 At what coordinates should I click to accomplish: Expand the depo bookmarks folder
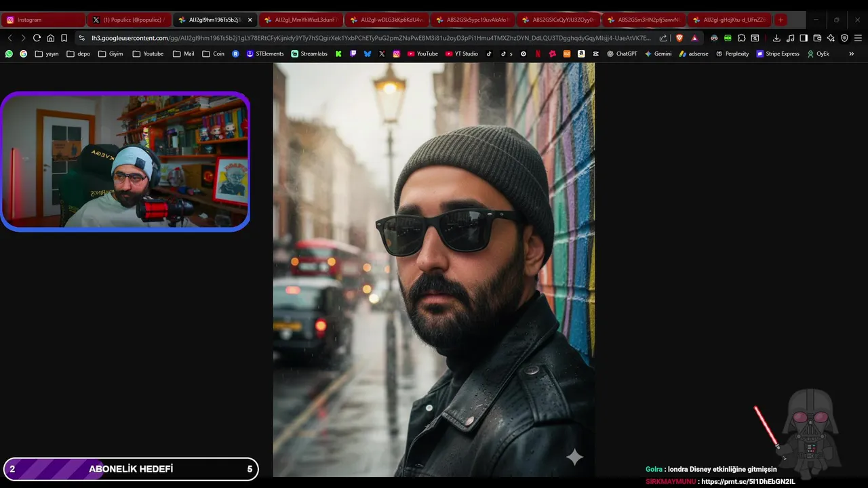pos(78,54)
